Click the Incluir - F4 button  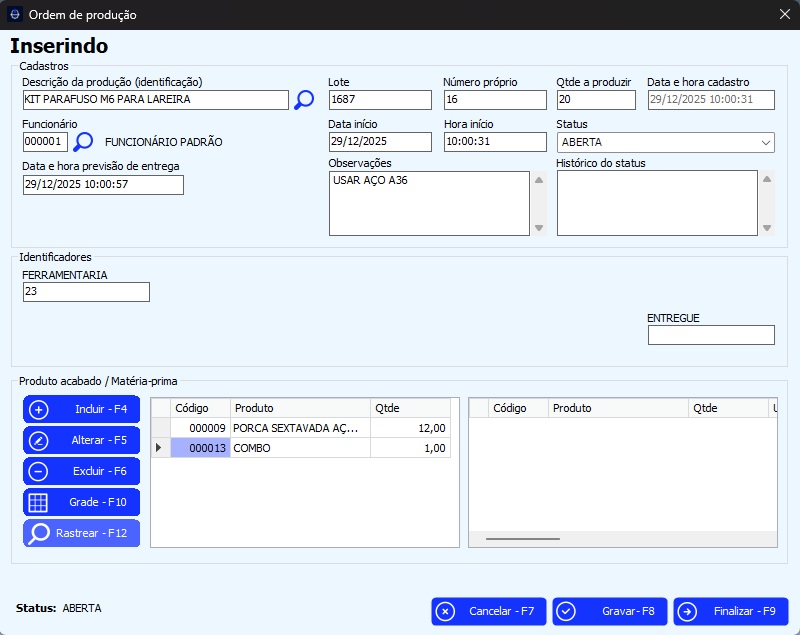point(82,409)
